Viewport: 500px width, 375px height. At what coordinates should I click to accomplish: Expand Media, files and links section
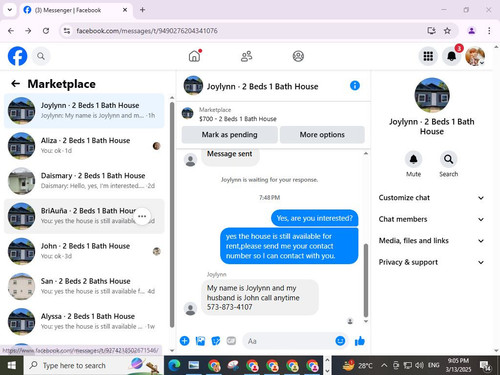431,241
